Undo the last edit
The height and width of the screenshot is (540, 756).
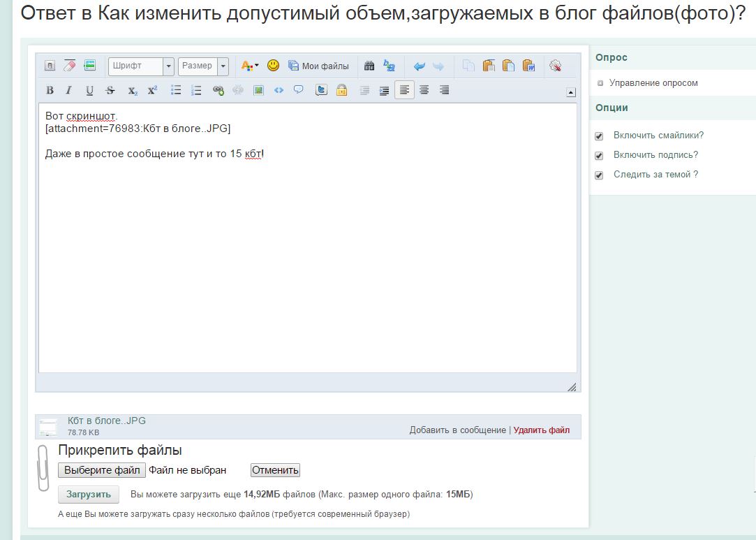click(419, 66)
